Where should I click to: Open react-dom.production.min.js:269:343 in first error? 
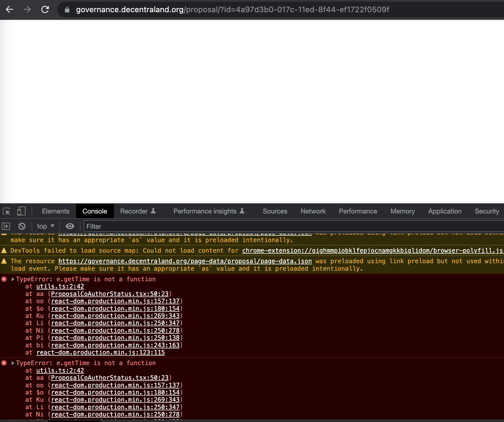pyautogui.click(x=115, y=316)
